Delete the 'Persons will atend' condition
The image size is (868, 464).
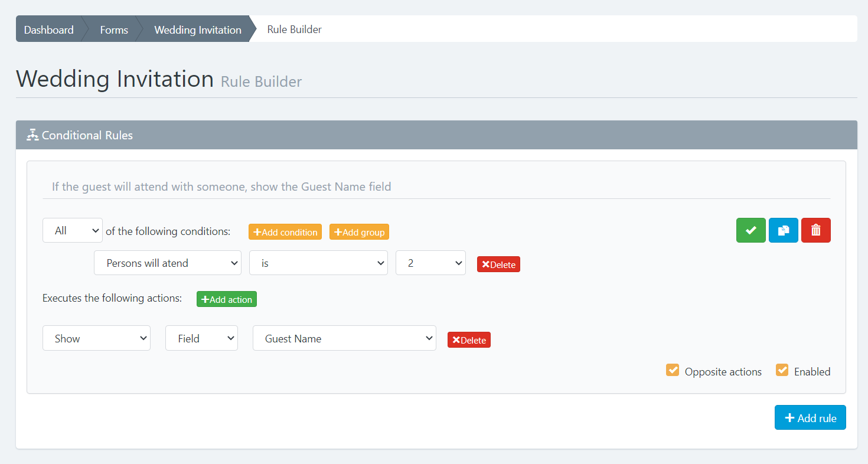click(498, 264)
